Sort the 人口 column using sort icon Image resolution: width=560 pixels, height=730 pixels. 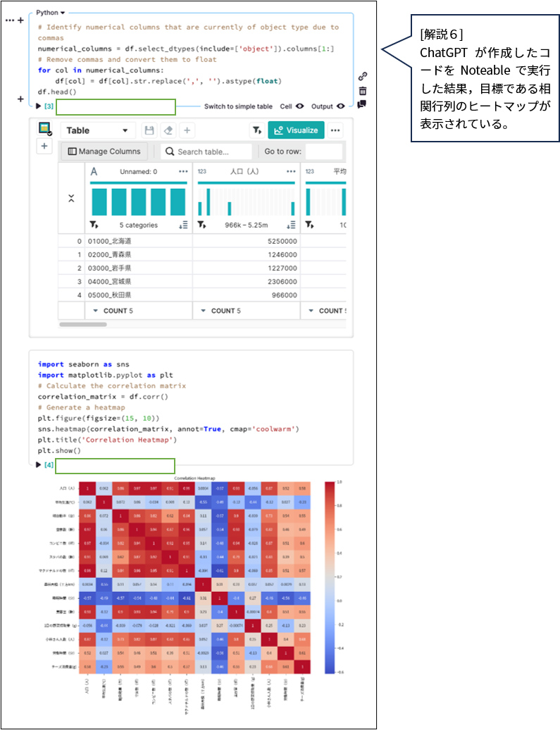pos(292,225)
